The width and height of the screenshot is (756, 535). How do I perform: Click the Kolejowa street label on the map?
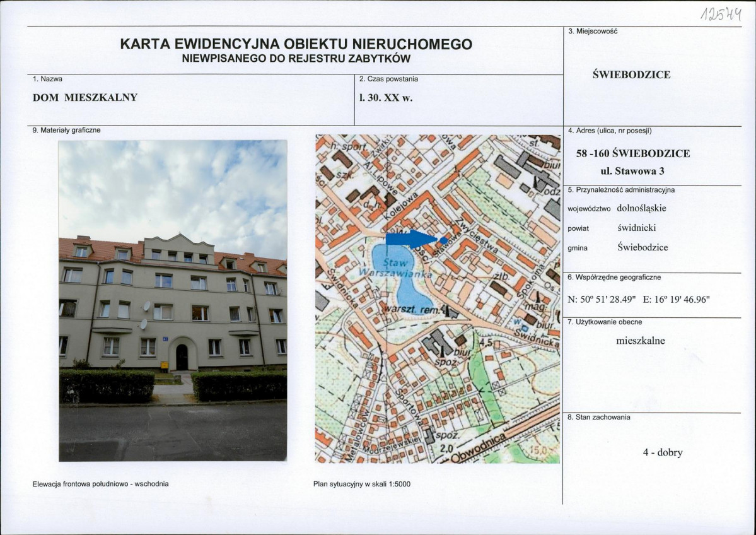tap(400, 206)
